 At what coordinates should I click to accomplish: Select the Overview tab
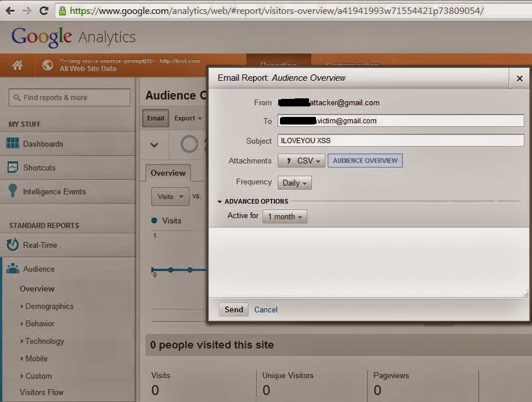pyautogui.click(x=168, y=173)
